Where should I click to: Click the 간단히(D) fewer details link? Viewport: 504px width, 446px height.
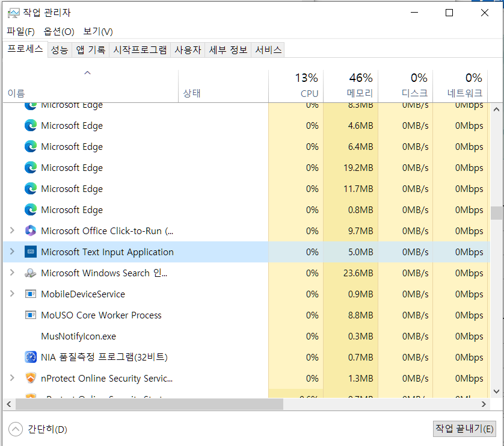(48, 429)
